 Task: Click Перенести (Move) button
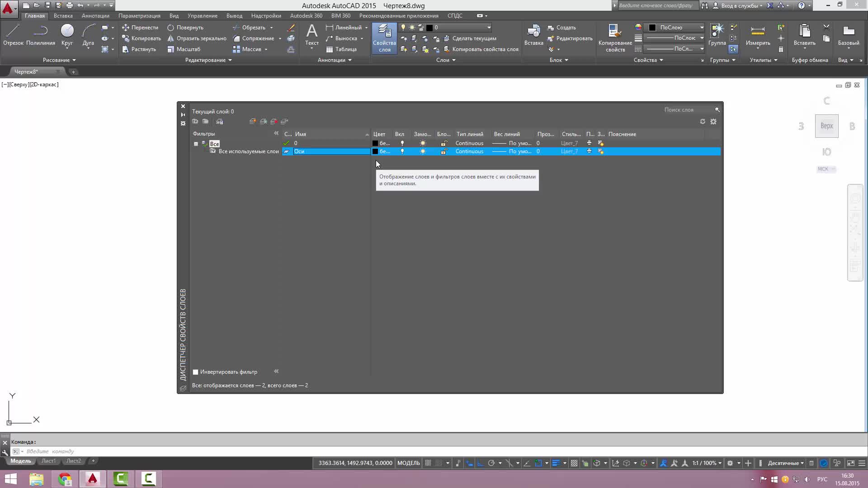(140, 28)
